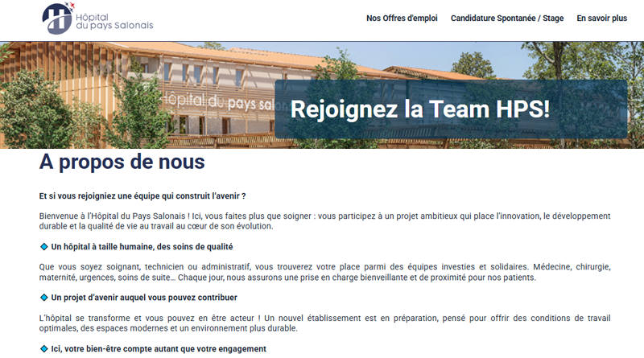The height and width of the screenshot is (358, 644).
Task: Open the En savoir plus menu item
Action: [x=601, y=19]
